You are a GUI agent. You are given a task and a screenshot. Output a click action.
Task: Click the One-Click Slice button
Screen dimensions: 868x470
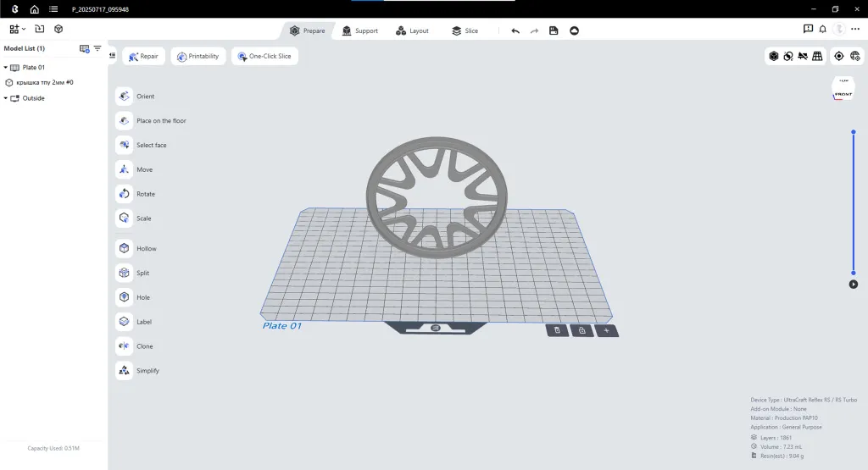pyautogui.click(x=264, y=57)
